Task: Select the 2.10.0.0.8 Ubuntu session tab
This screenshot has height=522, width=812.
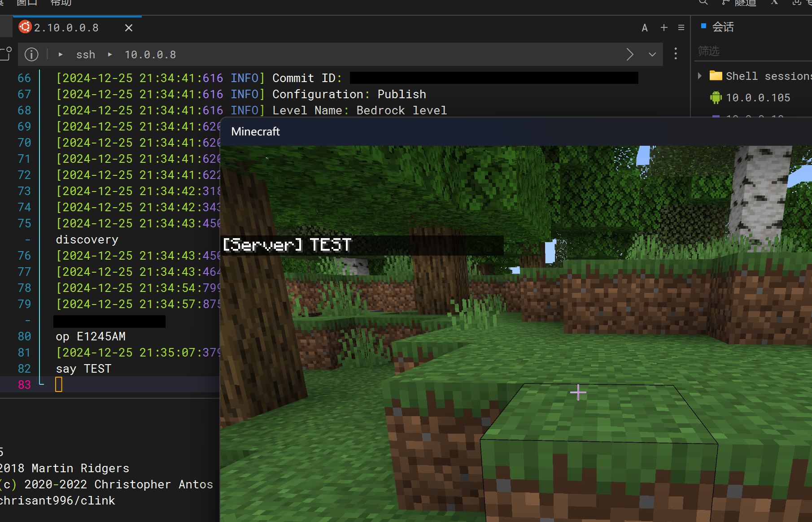Action: [77, 28]
